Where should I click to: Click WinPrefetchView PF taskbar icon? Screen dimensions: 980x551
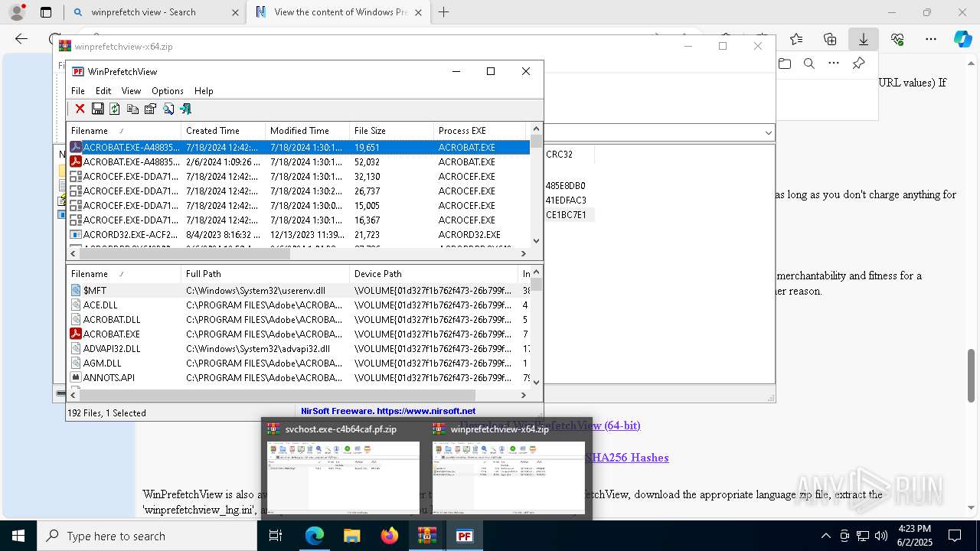coord(464,536)
